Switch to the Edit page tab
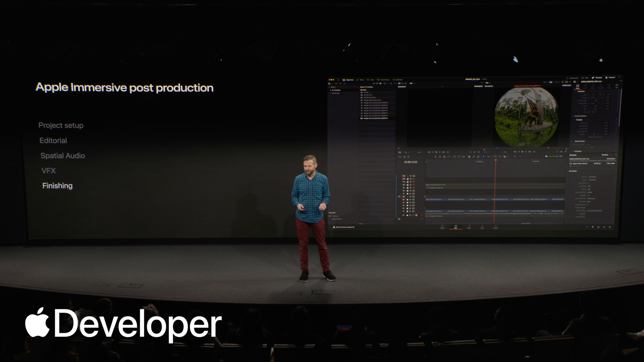The image size is (644, 362). point(455,227)
